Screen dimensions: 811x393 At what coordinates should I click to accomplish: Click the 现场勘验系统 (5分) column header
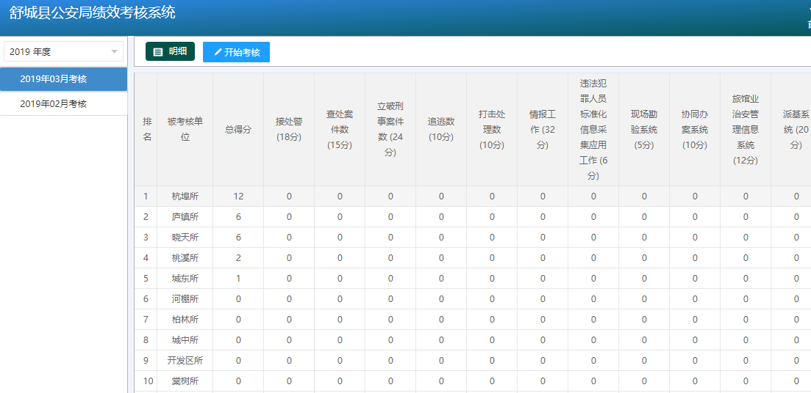click(644, 130)
